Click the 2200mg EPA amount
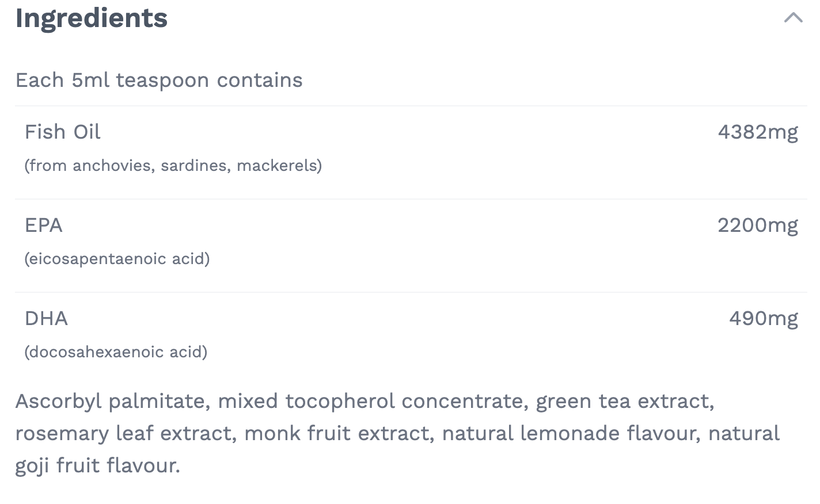 [x=758, y=225]
